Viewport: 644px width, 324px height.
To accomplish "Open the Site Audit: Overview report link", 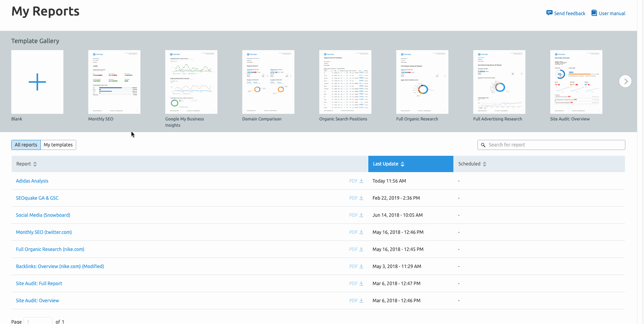I will pyautogui.click(x=37, y=301).
